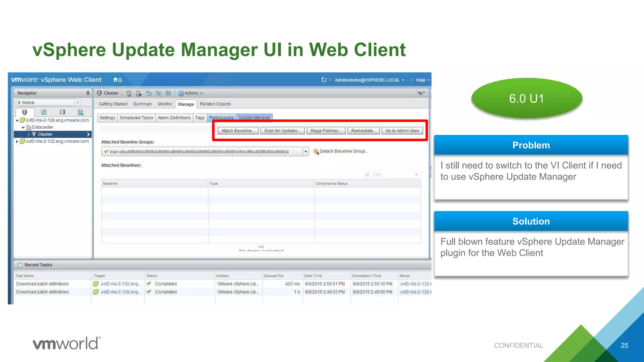This screenshot has height=362, width=644.
Task: Switch to Scheduled Tasks sub-tab
Action: click(136, 118)
